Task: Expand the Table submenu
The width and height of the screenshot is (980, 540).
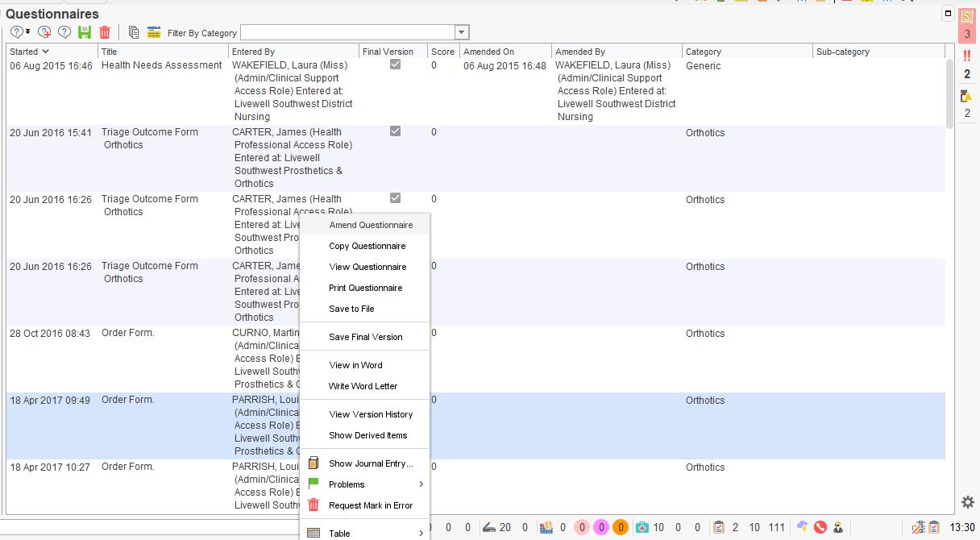Action: click(364, 533)
